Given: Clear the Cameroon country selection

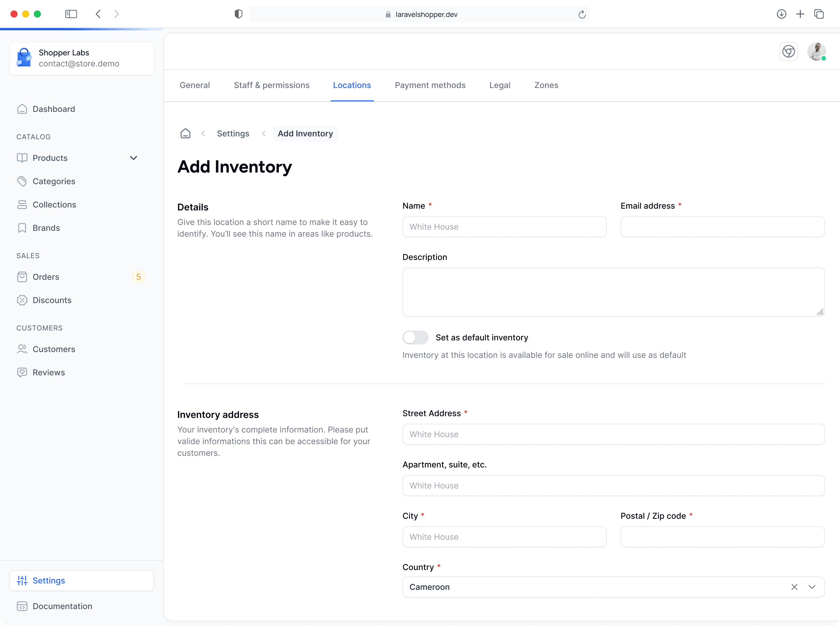Looking at the screenshot, I should tap(794, 587).
